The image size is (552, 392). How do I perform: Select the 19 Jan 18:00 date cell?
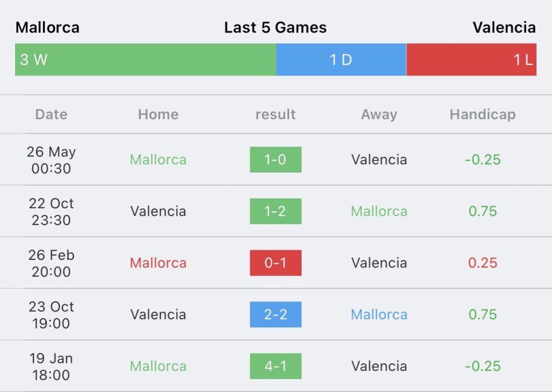51,366
